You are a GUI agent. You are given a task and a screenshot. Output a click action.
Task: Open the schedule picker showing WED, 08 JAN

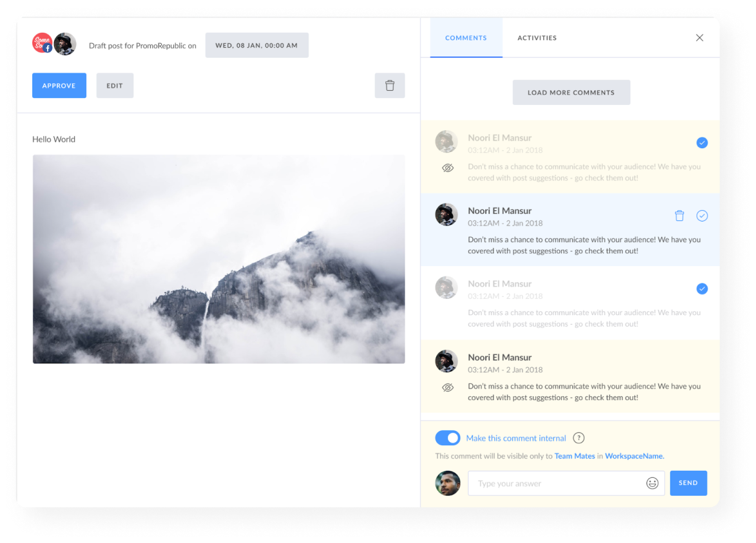pyautogui.click(x=257, y=45)
